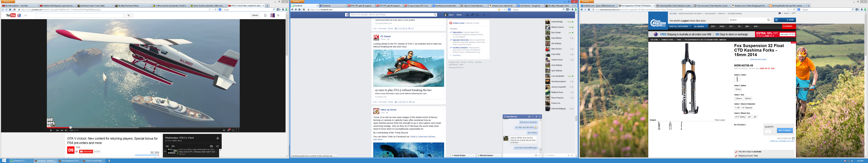
Task: Open MTB category dropdown
Action: [x=714, y=26]
